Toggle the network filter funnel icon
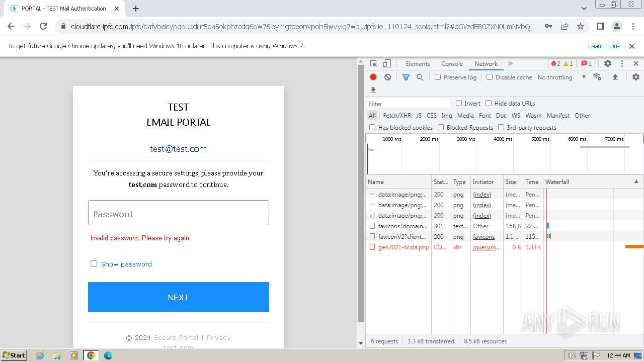This screenshot has height=362, width=644. 406,77
